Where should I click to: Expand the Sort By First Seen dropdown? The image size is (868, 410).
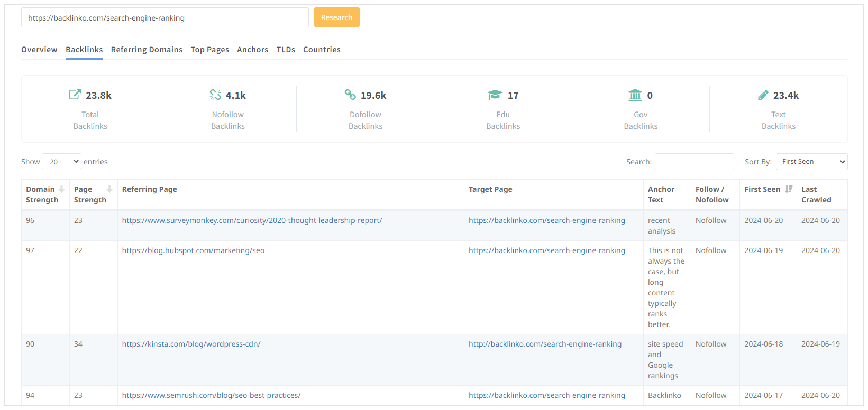pyautogui.click(x=811, y=162)
